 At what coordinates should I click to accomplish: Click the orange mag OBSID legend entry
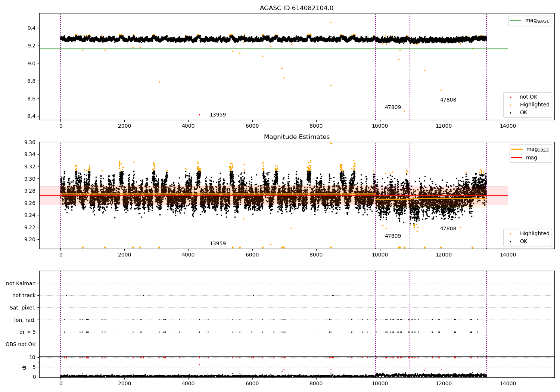click(531, 149)
